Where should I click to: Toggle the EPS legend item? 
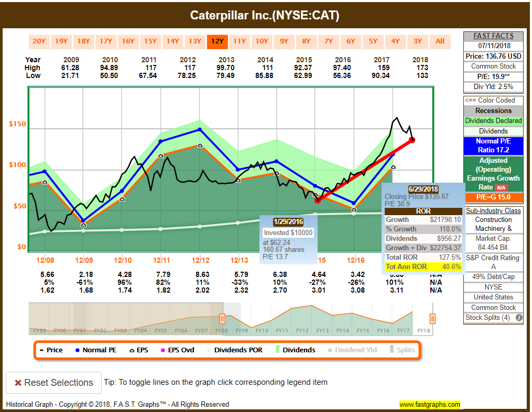[x=139, y=350]
